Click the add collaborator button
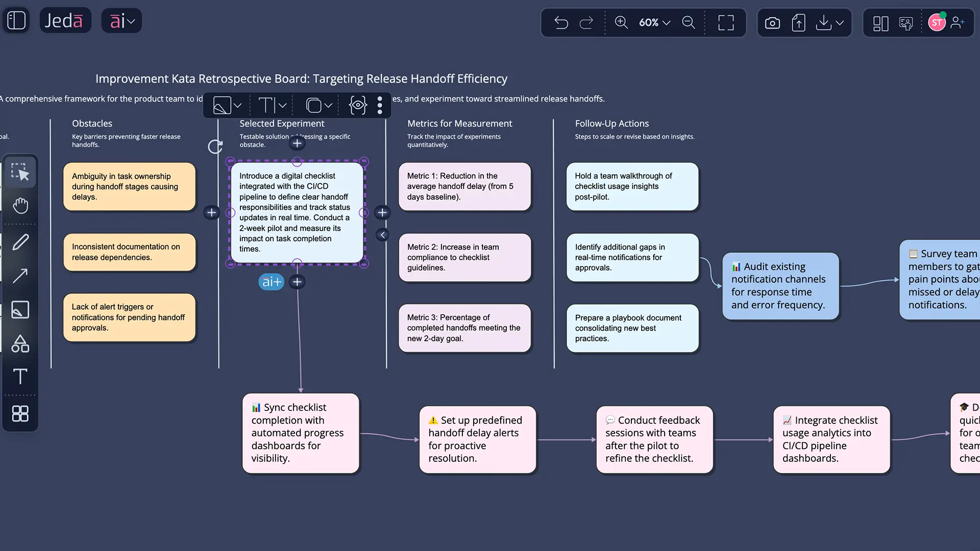 (x=958, y=22)
